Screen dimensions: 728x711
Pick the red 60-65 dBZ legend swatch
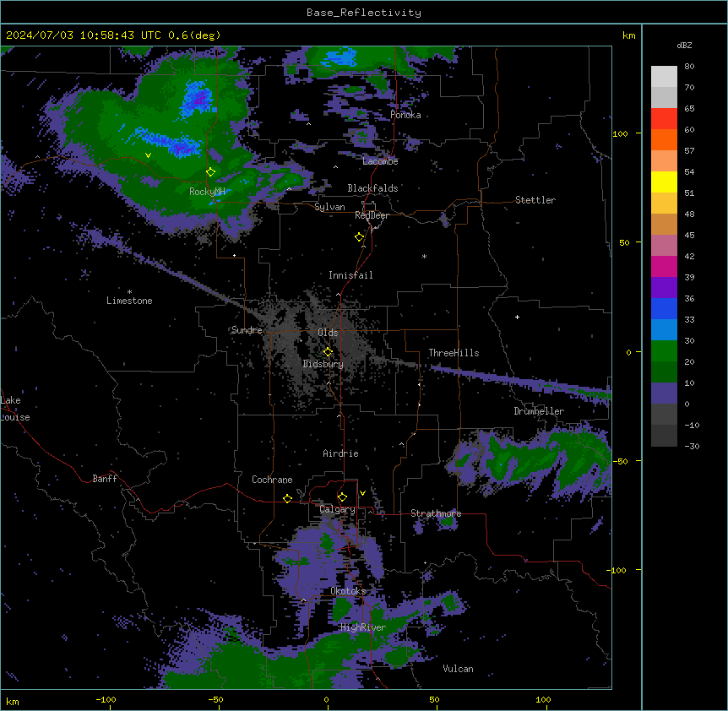(x=664, y=119)
